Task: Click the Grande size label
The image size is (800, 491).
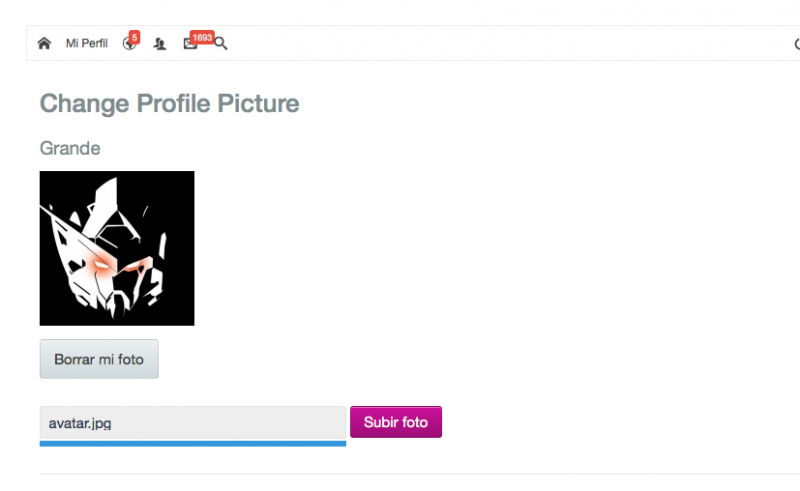Action: click(70, 149)
